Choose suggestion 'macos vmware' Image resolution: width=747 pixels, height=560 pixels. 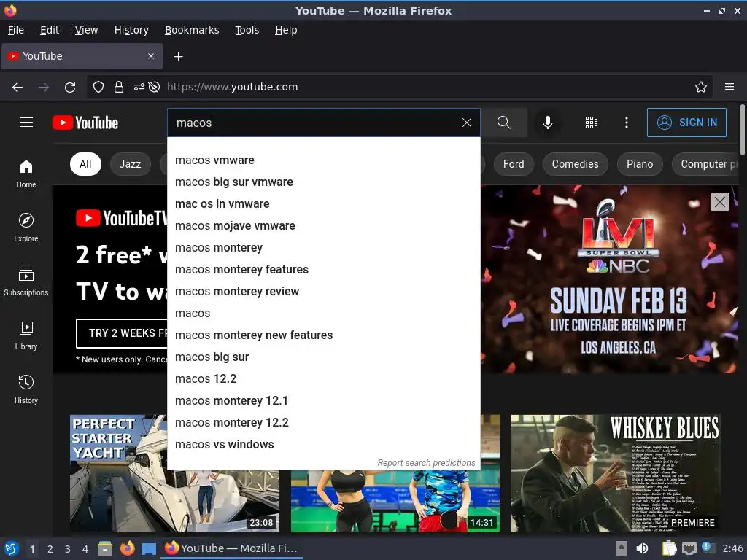323,160
